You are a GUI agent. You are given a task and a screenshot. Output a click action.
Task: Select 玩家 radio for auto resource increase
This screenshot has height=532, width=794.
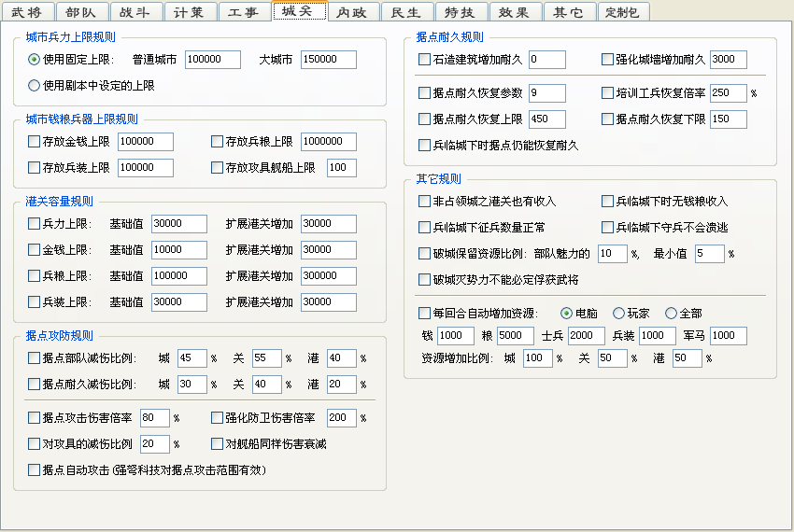[x=618, y=314]
